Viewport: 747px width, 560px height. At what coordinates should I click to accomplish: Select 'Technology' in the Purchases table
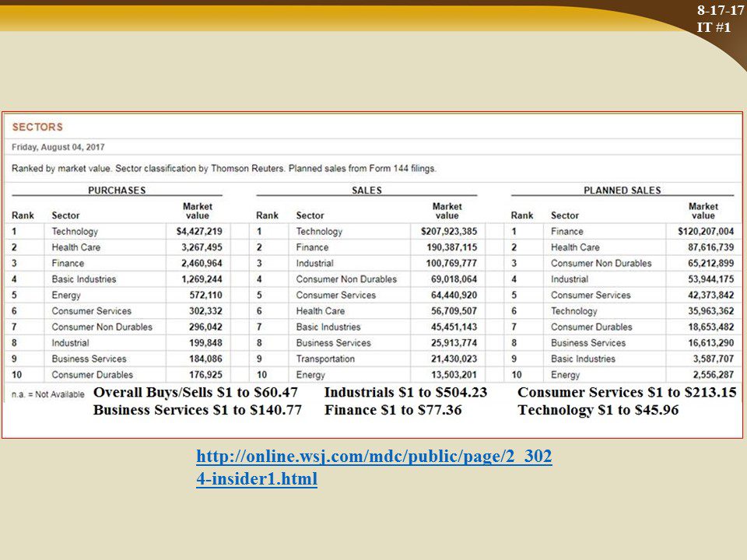click(x=75, y=232)
